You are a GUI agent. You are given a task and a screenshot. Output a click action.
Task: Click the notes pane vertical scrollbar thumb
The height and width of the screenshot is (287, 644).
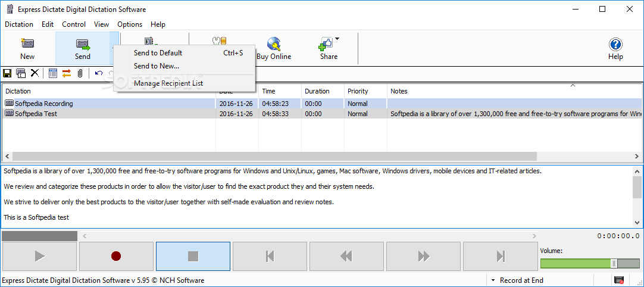click(637, 187)
